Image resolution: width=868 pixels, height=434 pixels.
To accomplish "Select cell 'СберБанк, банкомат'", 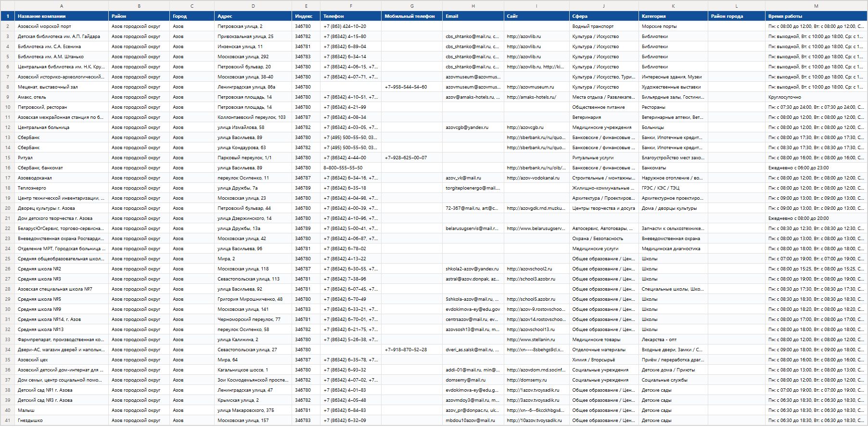I will click(62, 168).
